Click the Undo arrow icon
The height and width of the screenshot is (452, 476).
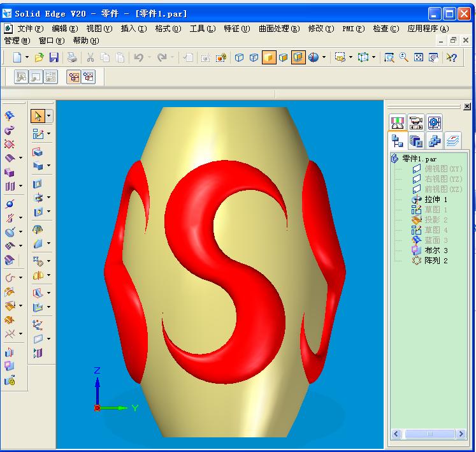coord(138,57)
